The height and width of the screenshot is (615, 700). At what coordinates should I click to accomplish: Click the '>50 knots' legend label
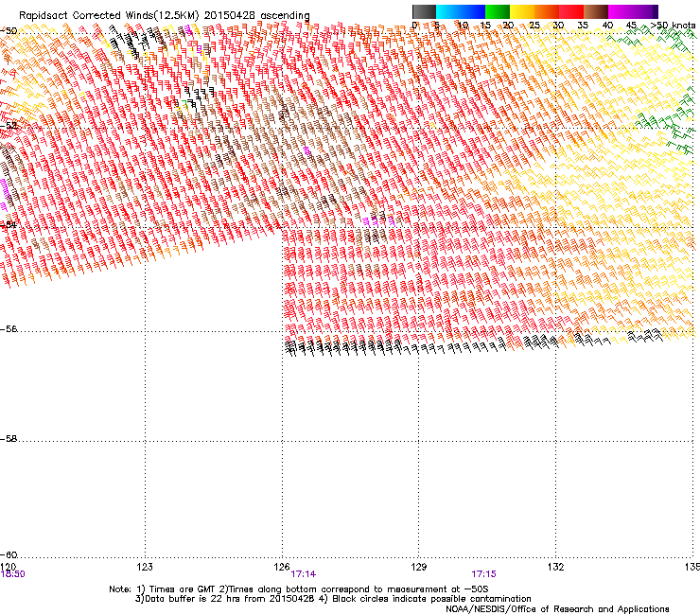[x=673, y=26]
